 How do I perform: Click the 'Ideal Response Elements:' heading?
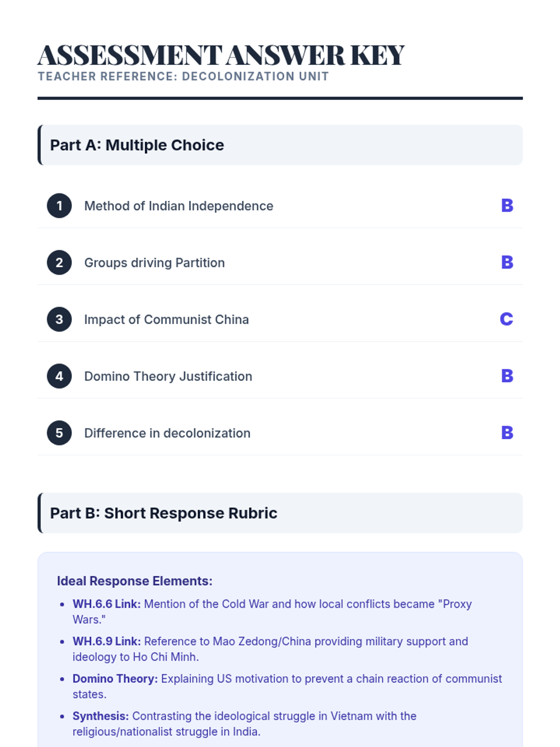[134, 581]
